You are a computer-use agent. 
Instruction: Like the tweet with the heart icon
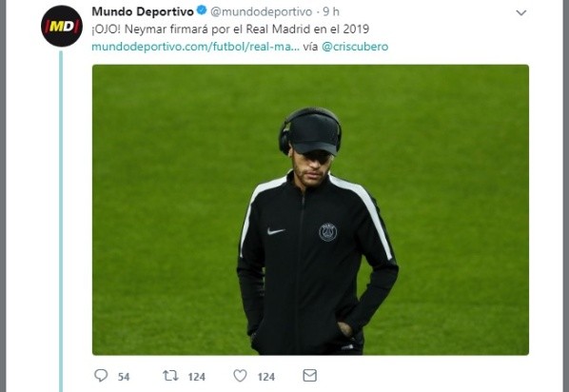pos(240,375)
